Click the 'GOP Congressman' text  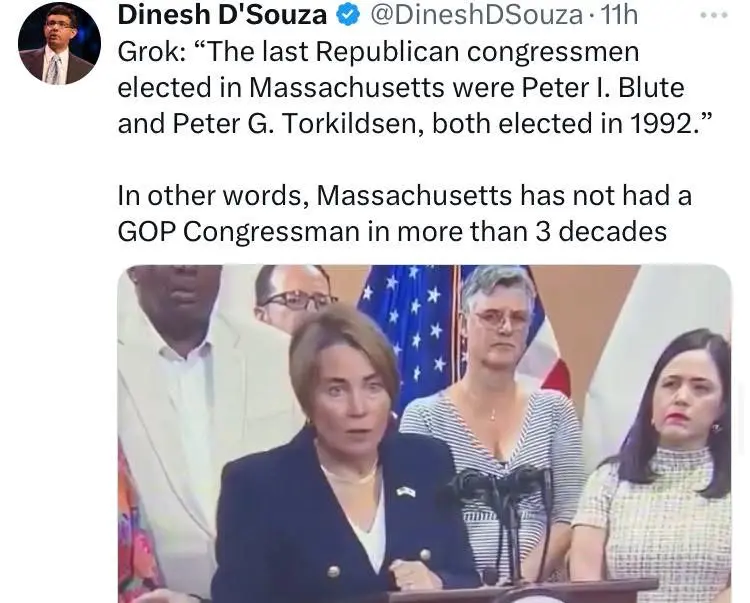[x=238, y=231]
